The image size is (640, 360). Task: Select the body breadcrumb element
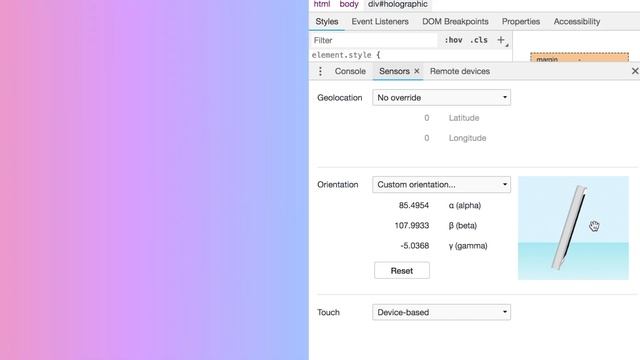click(349, 4)
